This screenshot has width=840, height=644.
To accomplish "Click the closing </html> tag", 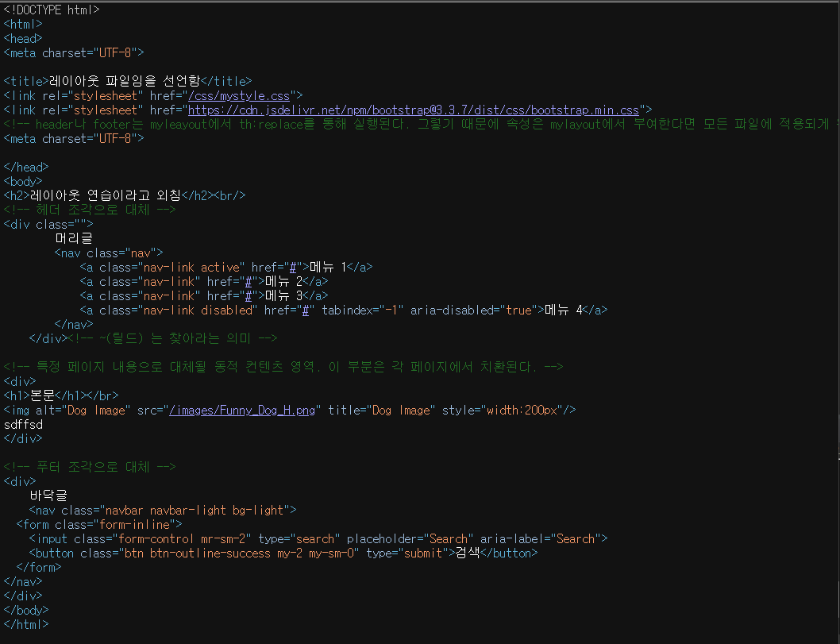I will pos(25,624).
